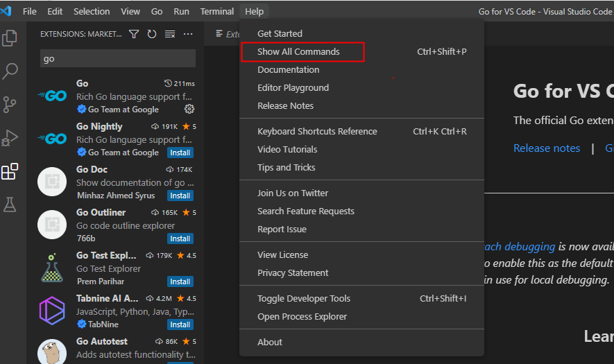Open the Source Control view

point(10,105)
